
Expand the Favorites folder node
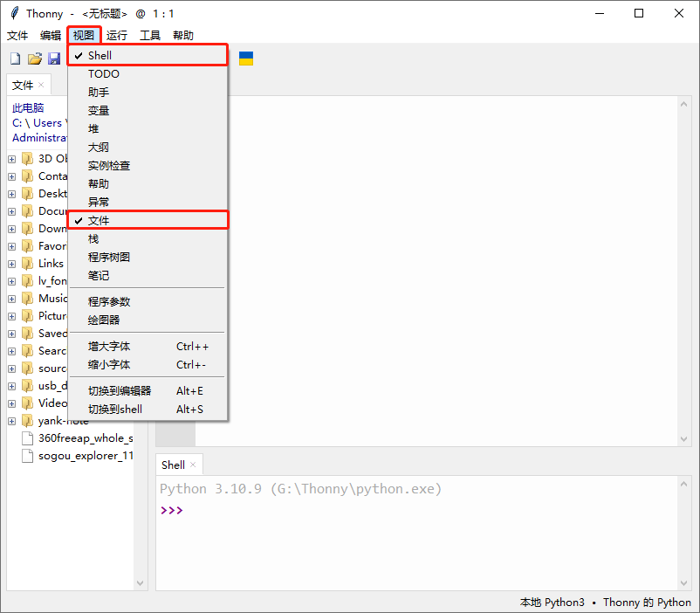12,246
